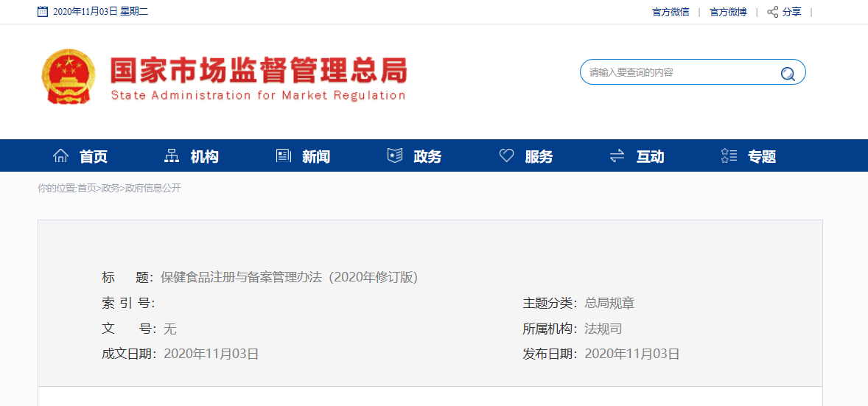Click the 发布日期 value 2020年11月03日

pyautogui.click(x=632, y=354)
